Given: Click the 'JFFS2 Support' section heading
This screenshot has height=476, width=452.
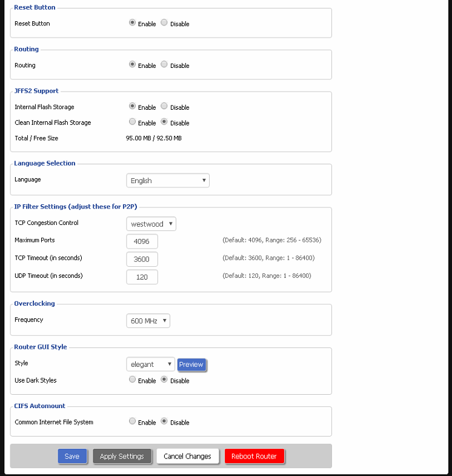Looking at the screenshot, I should [x=36, y=91].
